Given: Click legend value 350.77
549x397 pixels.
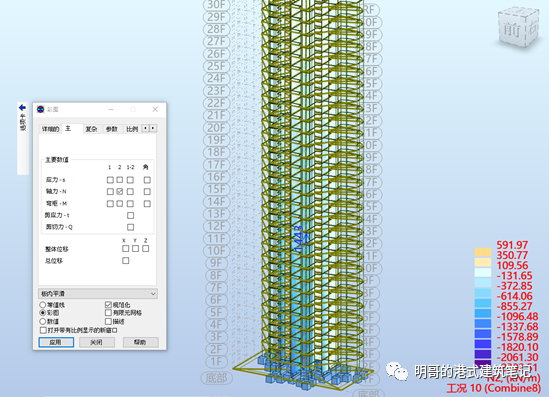Looking at the screenshot, I should tap(512, 255).
